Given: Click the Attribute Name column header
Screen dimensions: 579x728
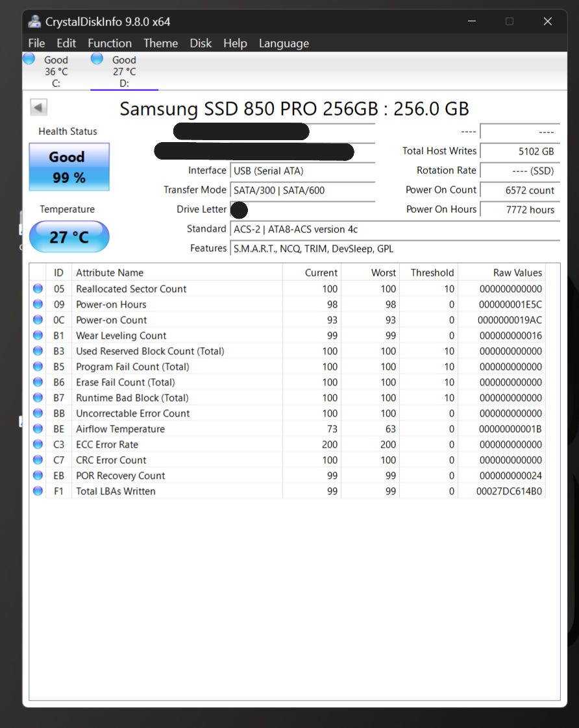Looking at the screenshot, I should (177, 273).
